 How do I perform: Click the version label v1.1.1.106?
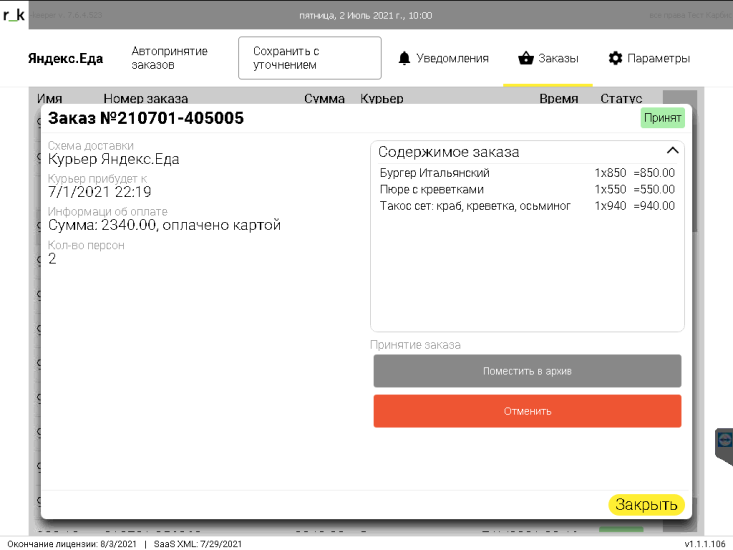[705, 544]
